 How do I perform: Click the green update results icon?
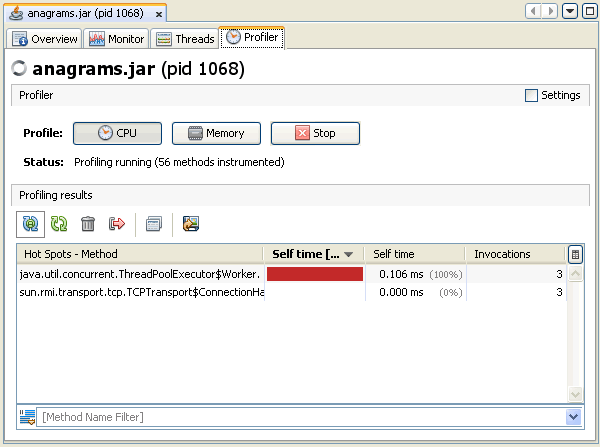pyautogui.click(x=59, y=224)
